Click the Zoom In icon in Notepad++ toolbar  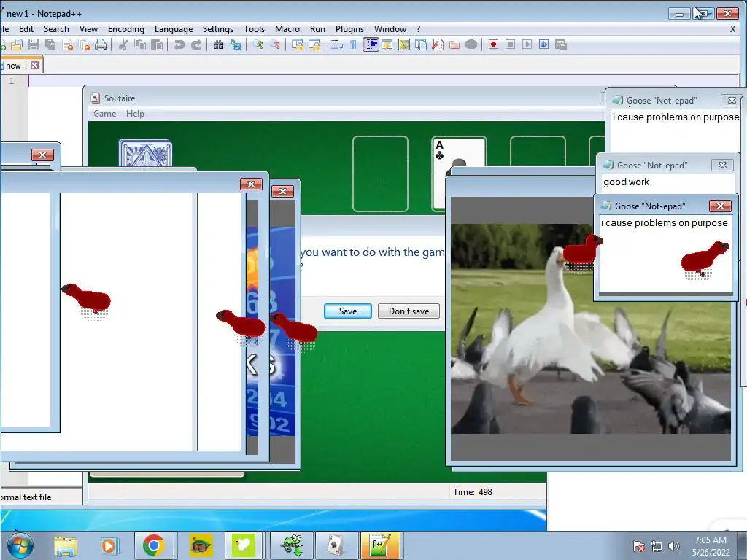click(258, 44)
